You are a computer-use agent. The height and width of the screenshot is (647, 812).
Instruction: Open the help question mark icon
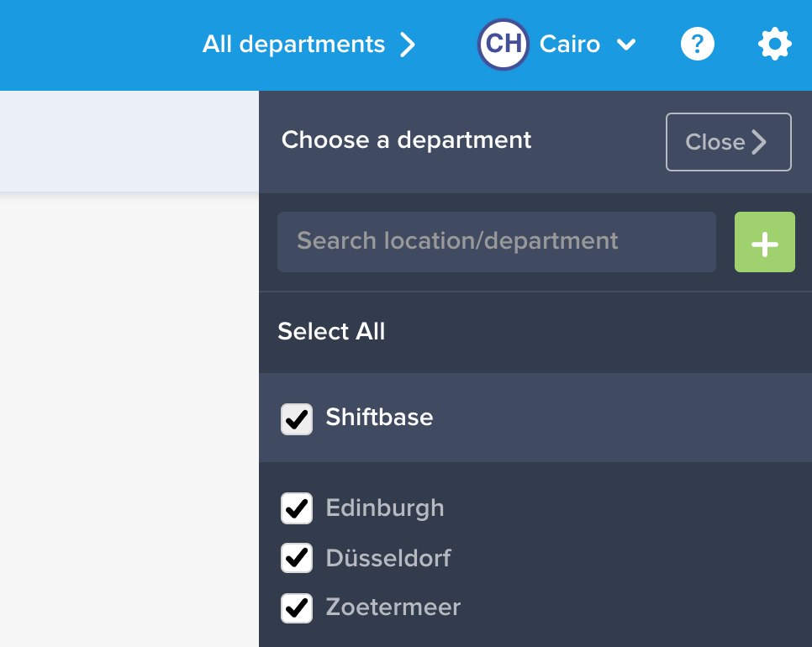click(x=697, y=44)
